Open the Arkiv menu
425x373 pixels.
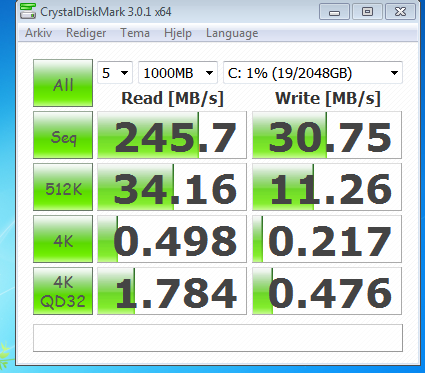(39, 33)
